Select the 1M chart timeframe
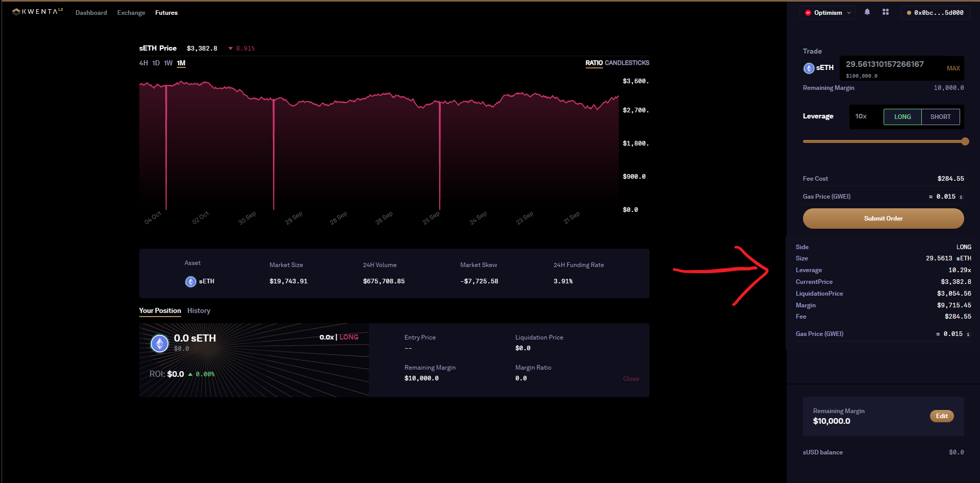This screenshot has width=980, height=483. pos(181,63)
